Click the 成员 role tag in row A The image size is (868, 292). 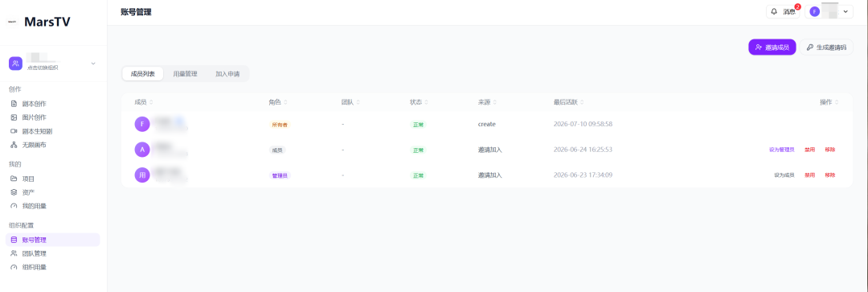(x=277, y=150)
